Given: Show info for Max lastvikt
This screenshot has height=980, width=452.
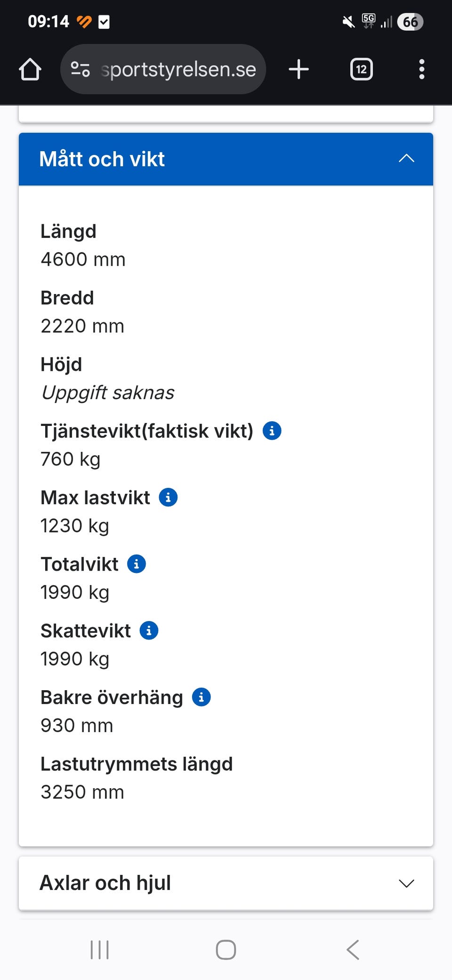Looking at the screenshot, I should pos(168,497).
